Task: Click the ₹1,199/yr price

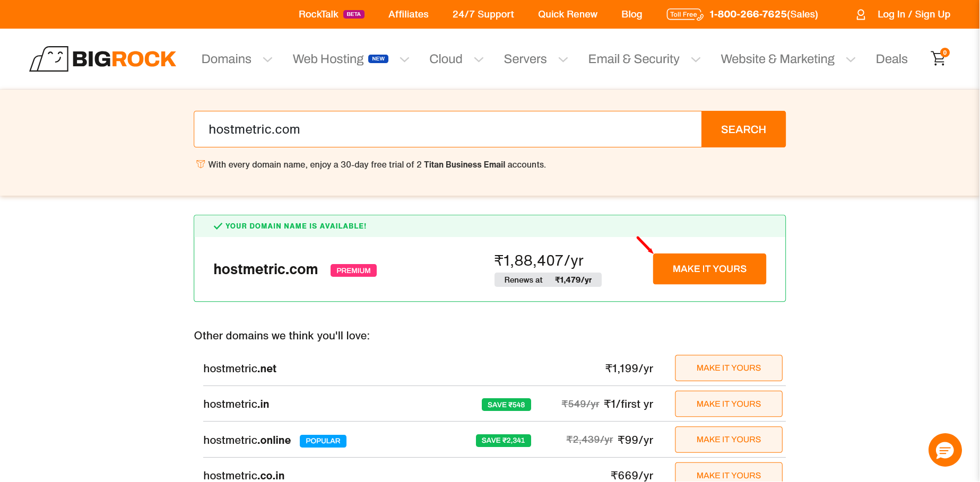Action: click(x=629, y=369)
